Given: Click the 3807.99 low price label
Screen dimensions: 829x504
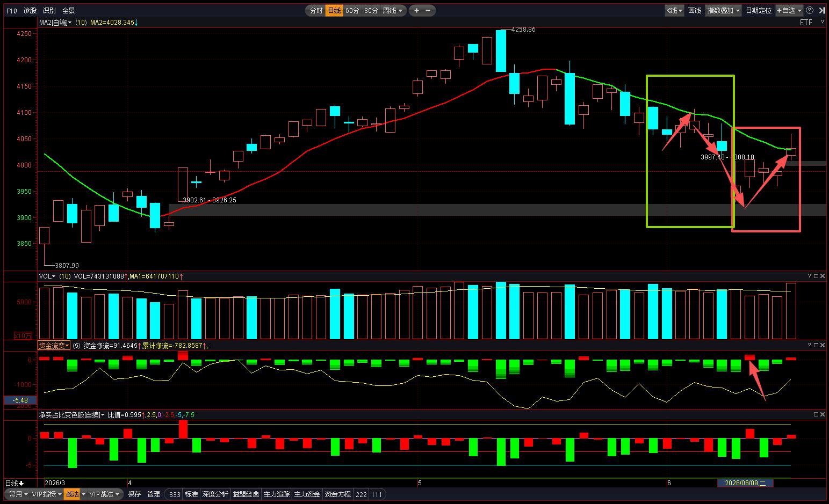Looking at the screenshot, I should [67, 265].
